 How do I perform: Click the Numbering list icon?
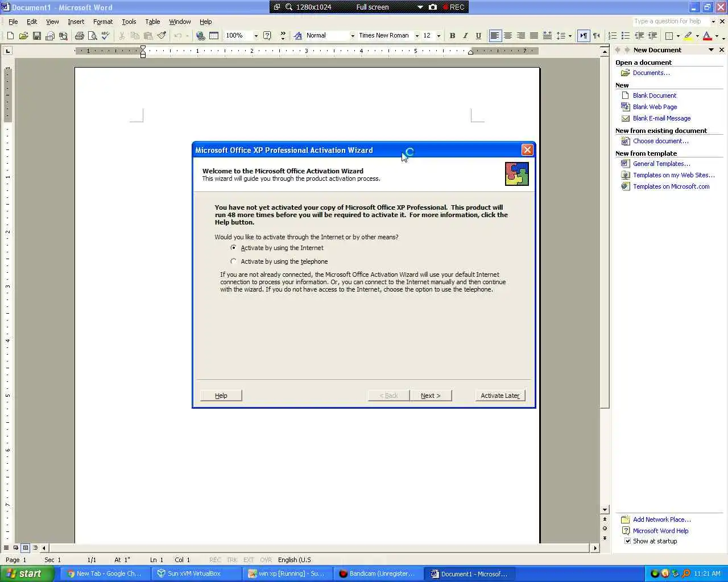[613, 35]
